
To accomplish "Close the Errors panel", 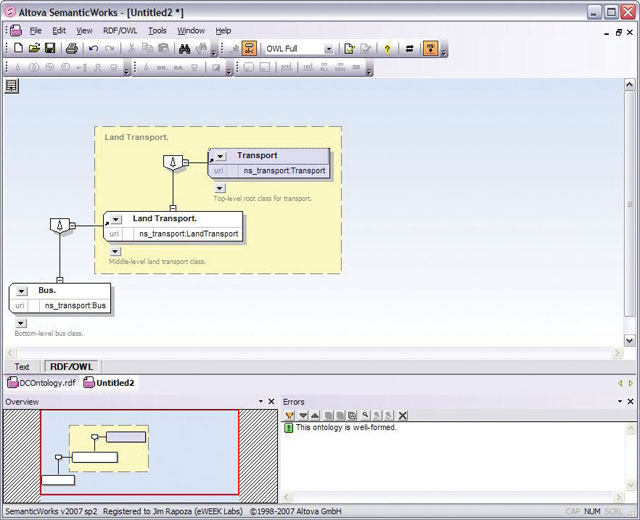I will click(x=630, y=402).
